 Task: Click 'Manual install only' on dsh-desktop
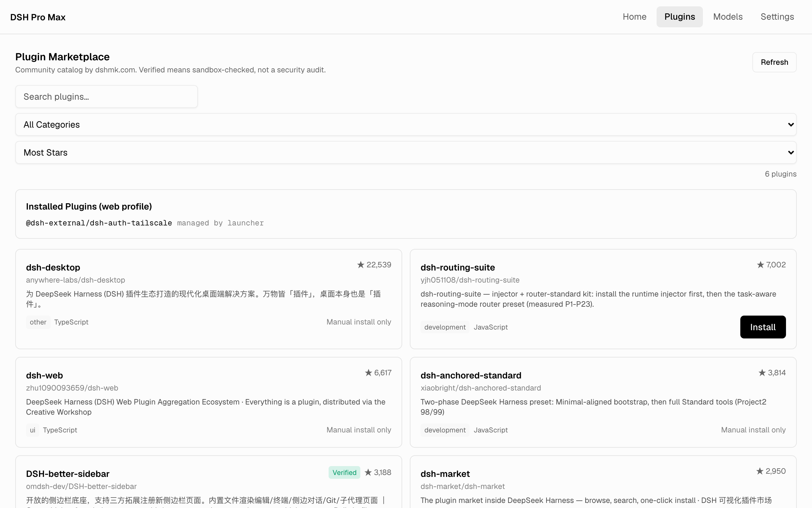[x=359, y=322]
